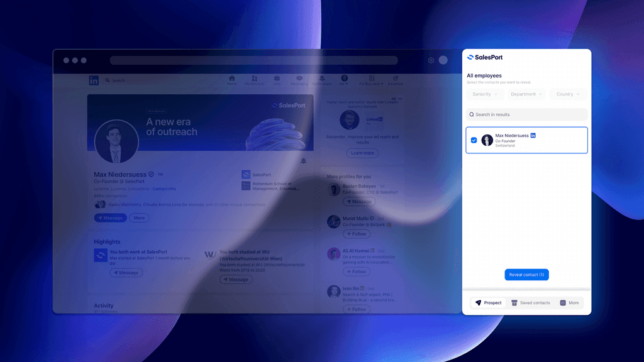Click the browser address bar
Image resolution: width=644 pixels, height=362 pixels.
click(254, 60)
